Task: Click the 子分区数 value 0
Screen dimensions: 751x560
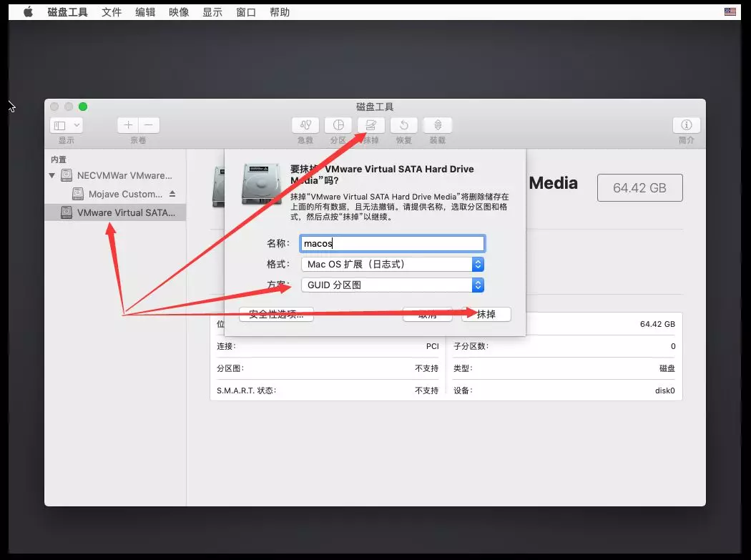Action: click(x=673, y=346)
